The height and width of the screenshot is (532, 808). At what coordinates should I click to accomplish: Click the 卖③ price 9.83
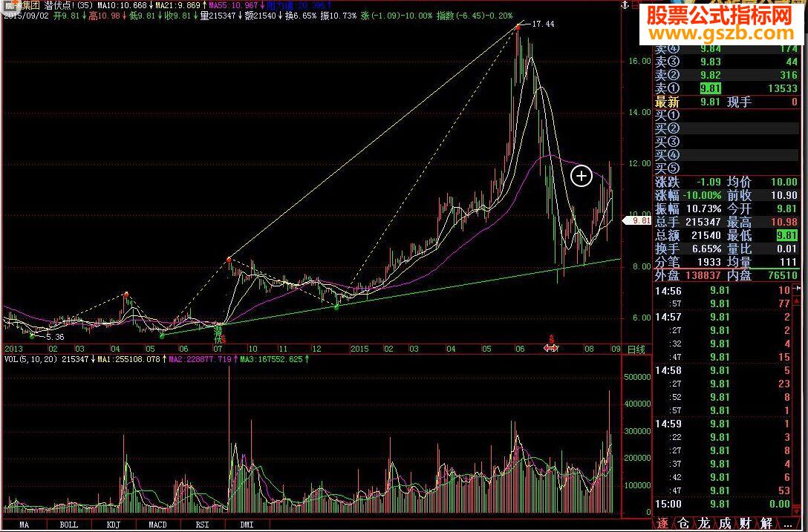710,62
